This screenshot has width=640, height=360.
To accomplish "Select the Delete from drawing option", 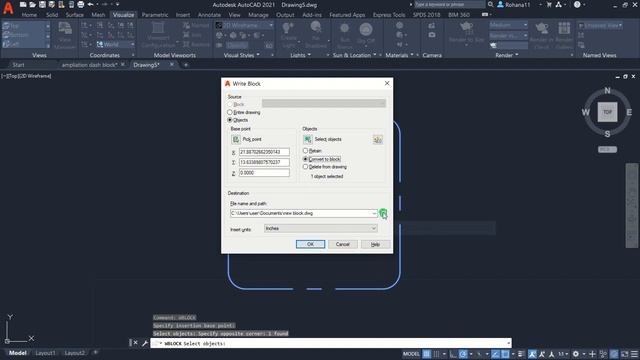I will tap(305, 167).
